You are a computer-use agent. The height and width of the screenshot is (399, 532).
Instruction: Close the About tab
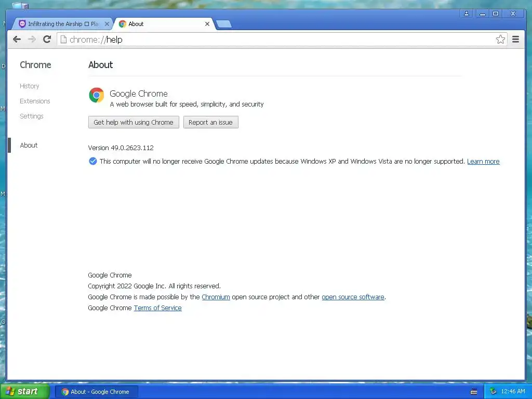207,24
